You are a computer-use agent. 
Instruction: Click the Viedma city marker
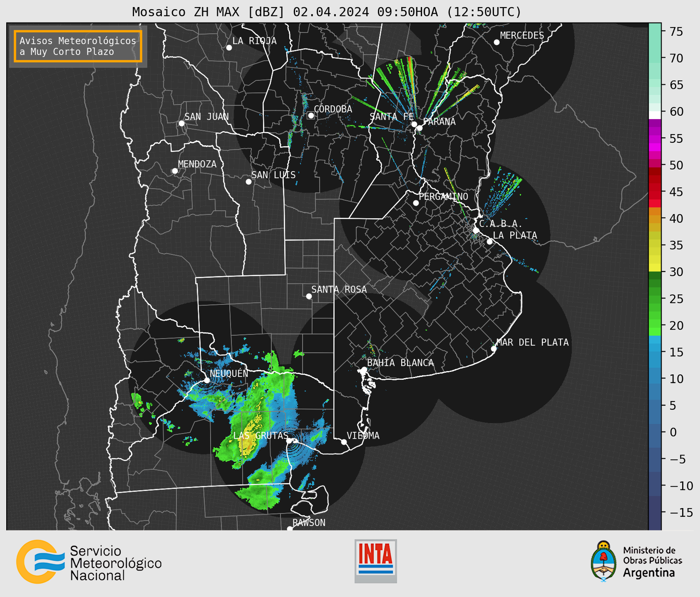click(344, 442)
